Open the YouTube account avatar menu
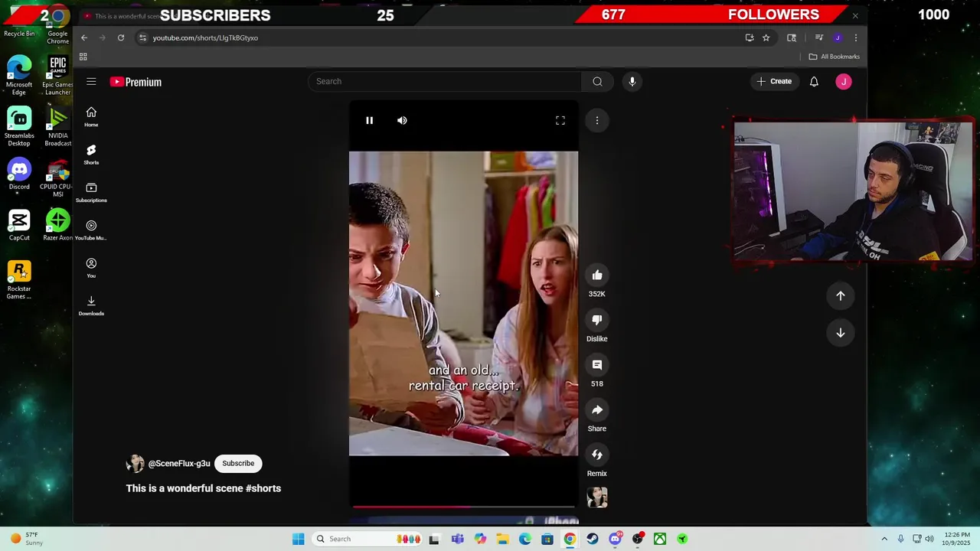Viewport: 980px width, 551px height. point(844,81)
